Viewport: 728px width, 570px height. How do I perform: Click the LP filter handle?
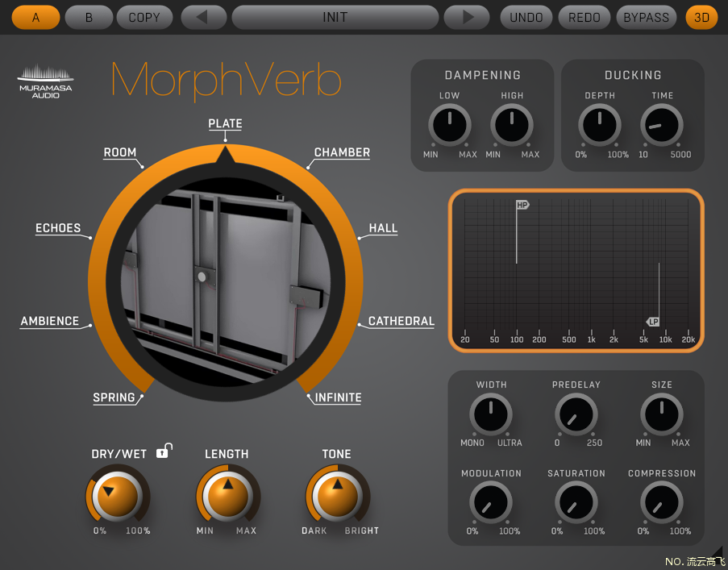click(653, 322)
